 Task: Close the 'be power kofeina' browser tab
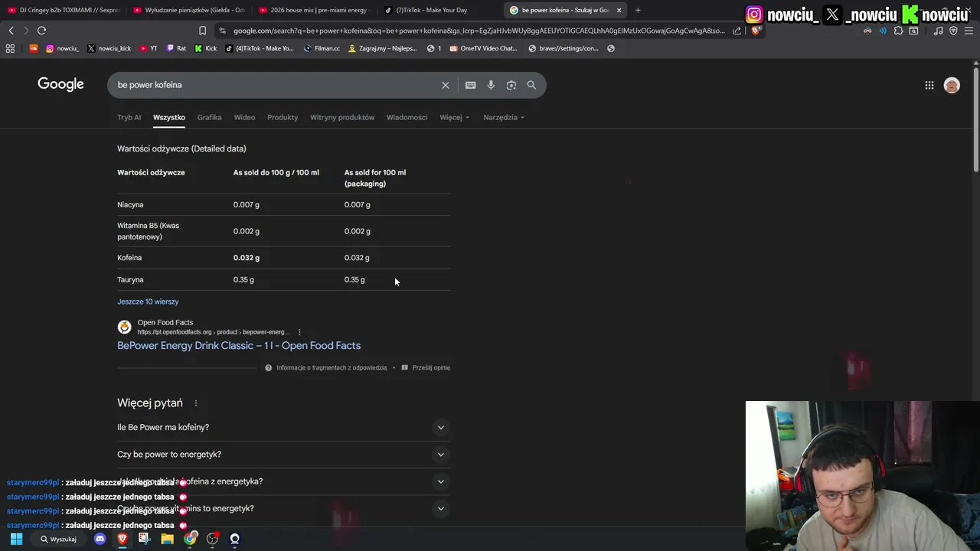coord(619,10)
